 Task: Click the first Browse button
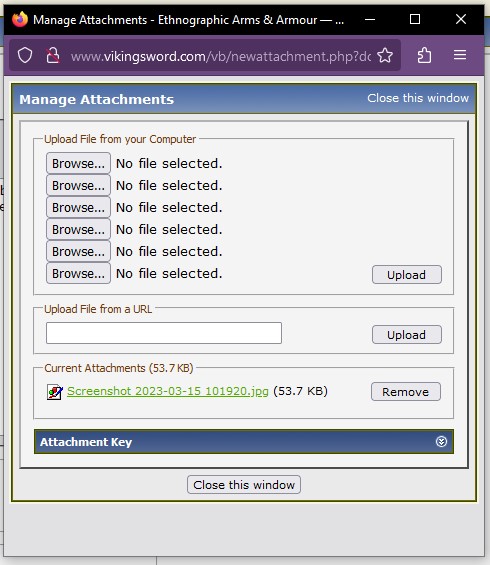(x=78, y=164)
